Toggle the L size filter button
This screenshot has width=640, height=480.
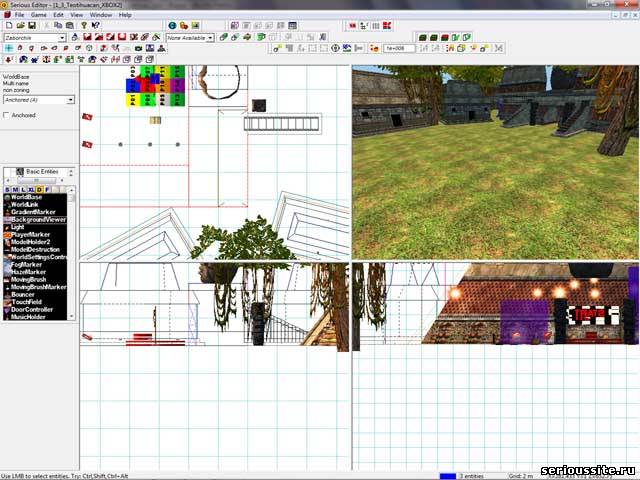pos(23,190)
